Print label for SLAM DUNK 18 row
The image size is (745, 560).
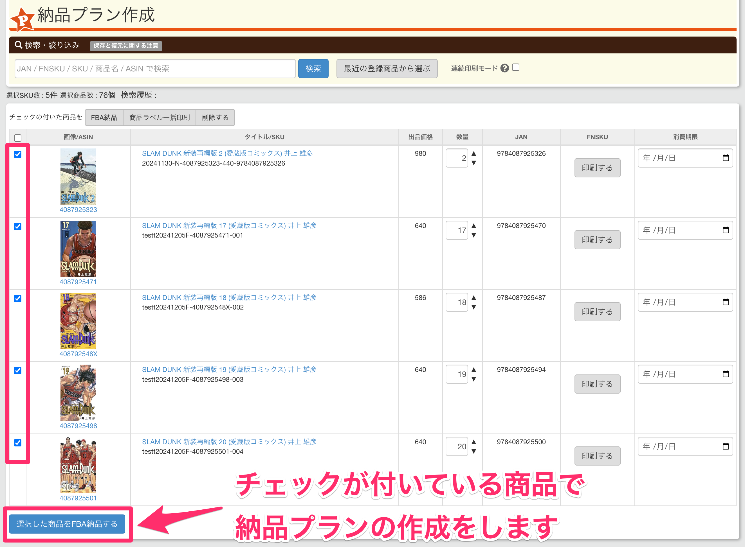(597, 312)
